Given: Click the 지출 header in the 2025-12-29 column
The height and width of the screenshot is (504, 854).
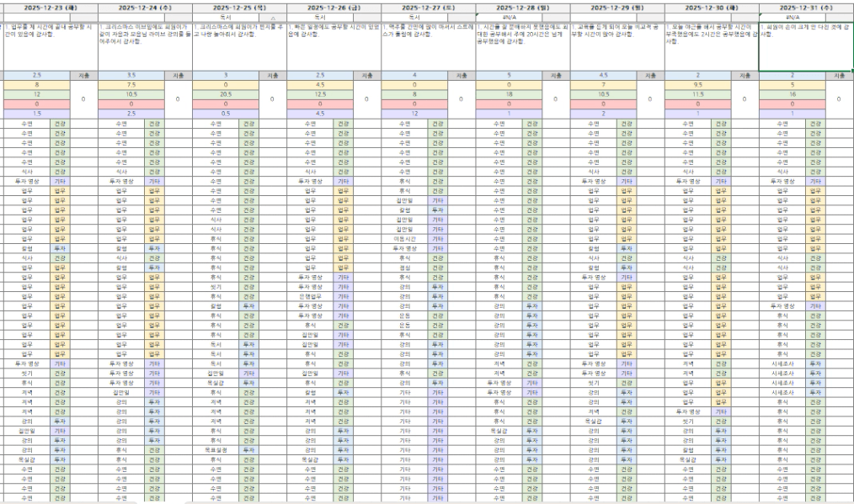Looking at the screenshot, I should point(650,76).
